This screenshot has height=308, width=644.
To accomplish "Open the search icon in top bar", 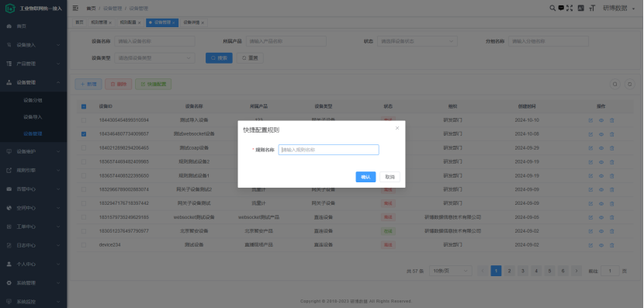I will (552, 8).
